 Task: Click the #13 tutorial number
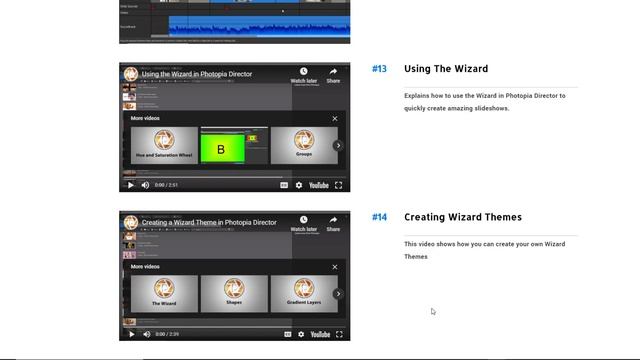(x=379, y=69)
